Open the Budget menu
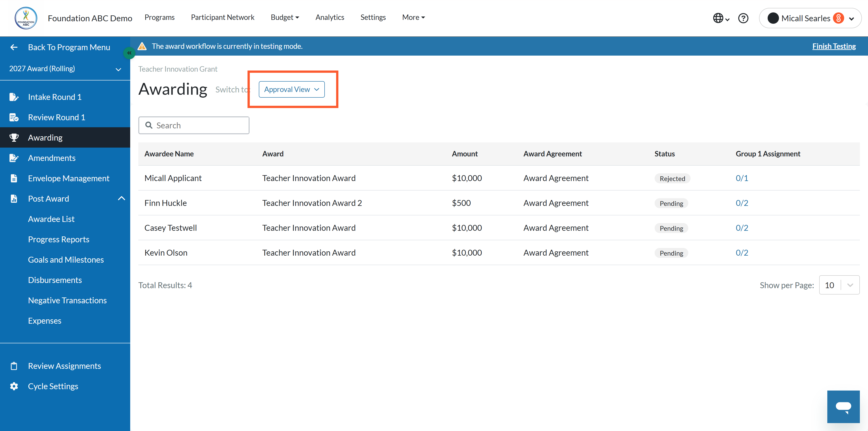Viewport: 868px width, 431px height. click(285, 17)
